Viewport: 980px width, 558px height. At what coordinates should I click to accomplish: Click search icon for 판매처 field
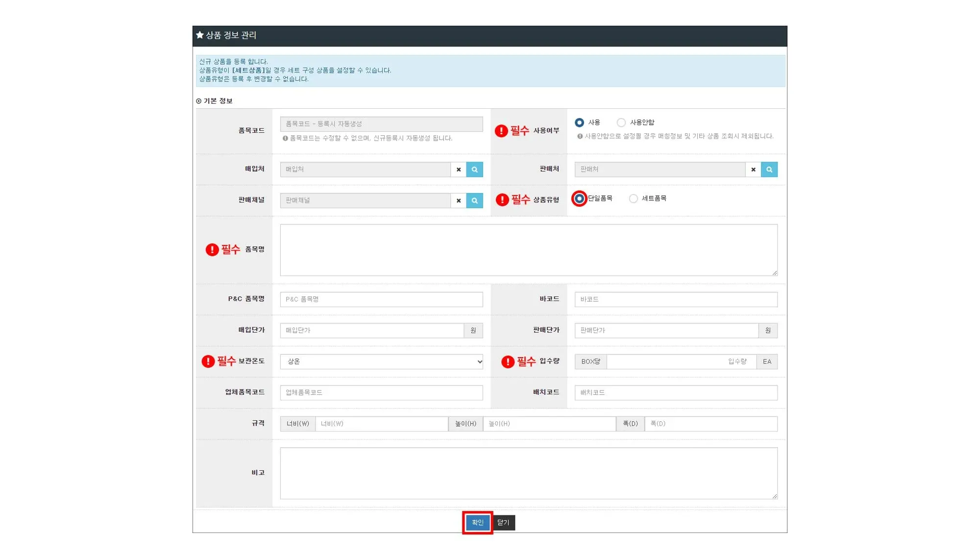click(x=769, y=170)
